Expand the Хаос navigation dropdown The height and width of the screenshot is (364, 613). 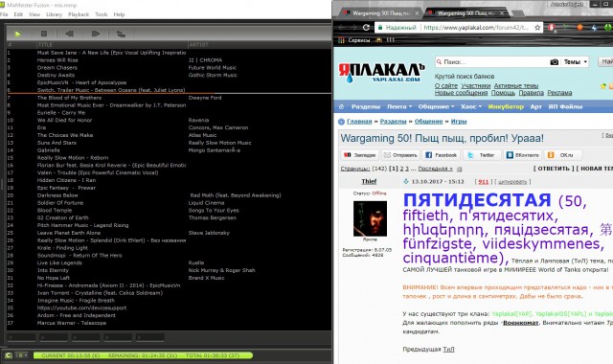470,106
